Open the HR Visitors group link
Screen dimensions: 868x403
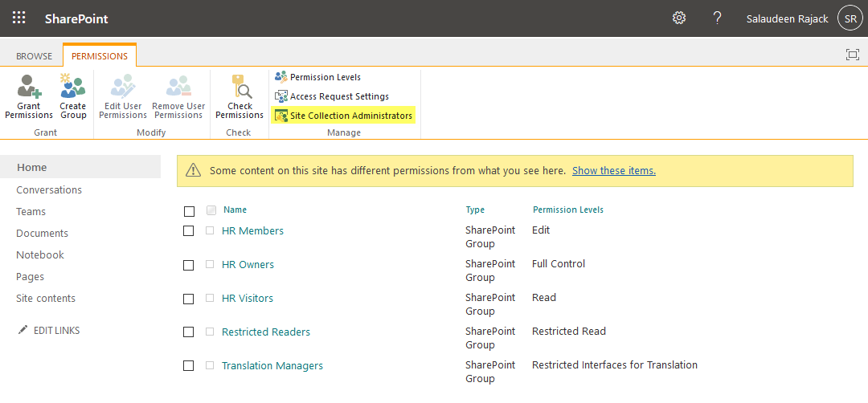point(248,298)
